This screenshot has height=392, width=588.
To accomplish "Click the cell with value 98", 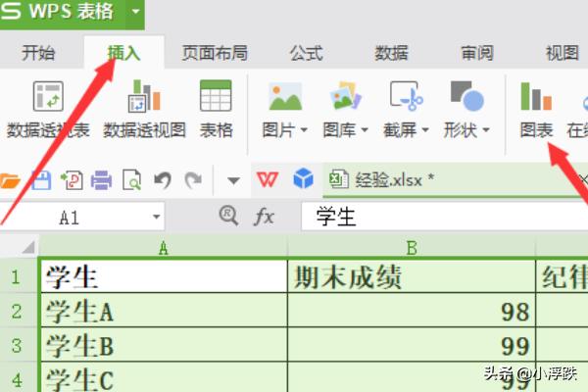I will [412, 311].
